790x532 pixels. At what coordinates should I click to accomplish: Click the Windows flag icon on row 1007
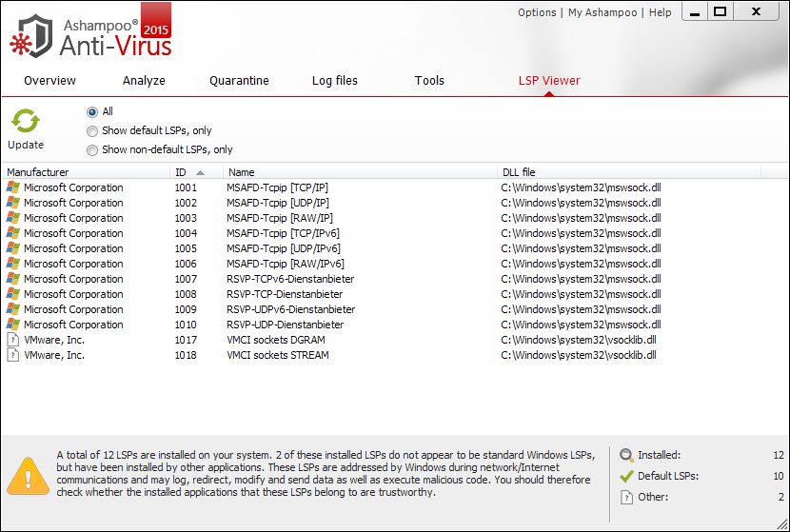point(13,279)
